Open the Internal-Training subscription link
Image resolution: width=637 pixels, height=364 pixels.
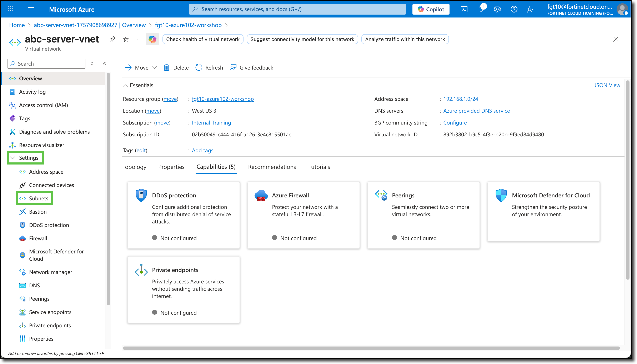[211, 122]
